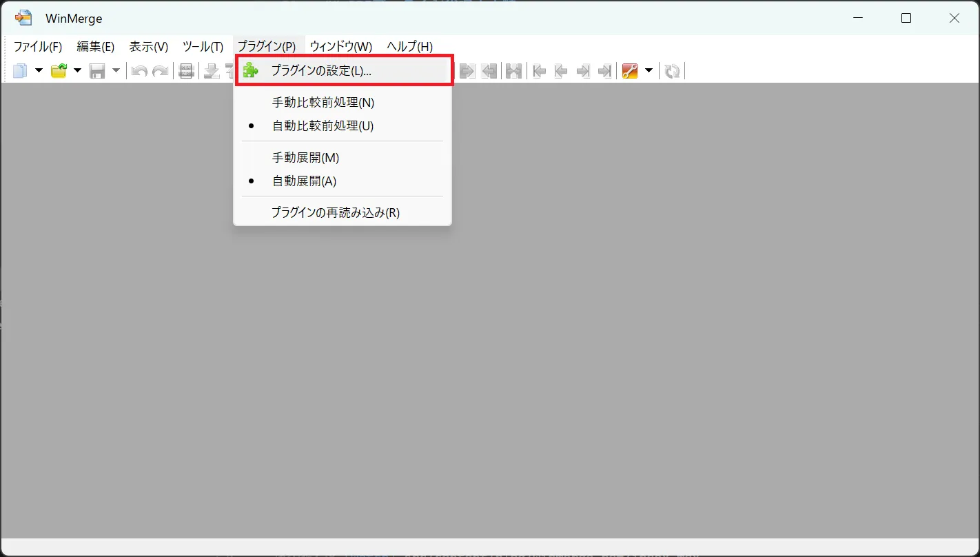Open the 編集(E) menu

[96, 46]
